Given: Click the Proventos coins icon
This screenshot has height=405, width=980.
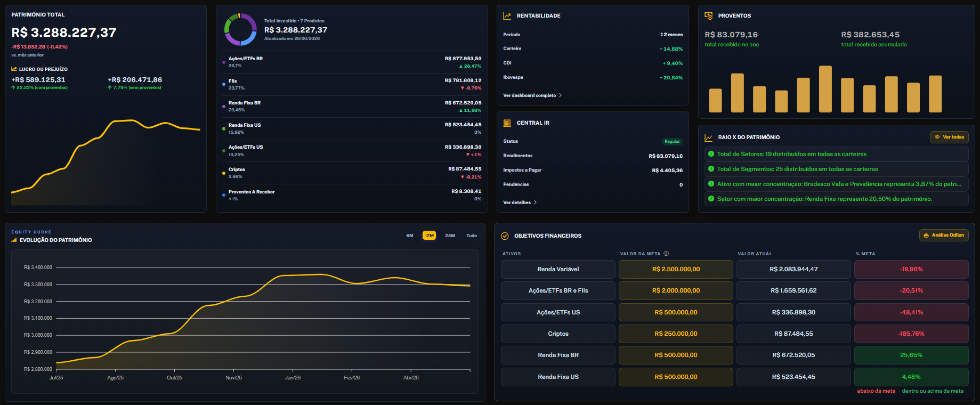Looking at the screenshot, I should tap(708, 16).
